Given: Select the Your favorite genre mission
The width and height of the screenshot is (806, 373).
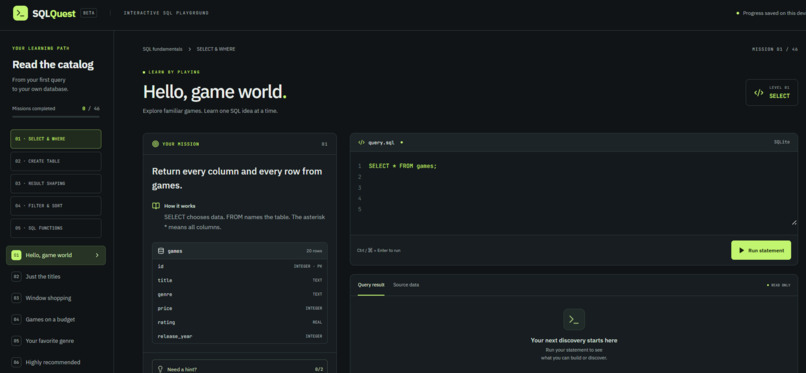Looking at the screenshot, I should tap(56, 341).
